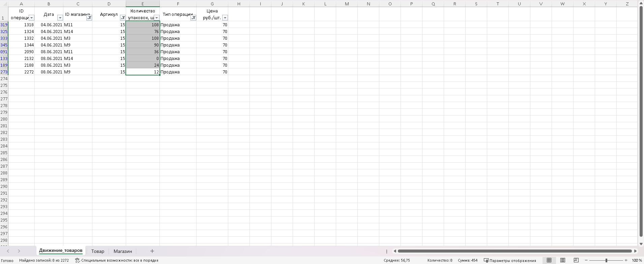Add a new sheet with the plus icon
644x264 pixels.
point(152,251)
